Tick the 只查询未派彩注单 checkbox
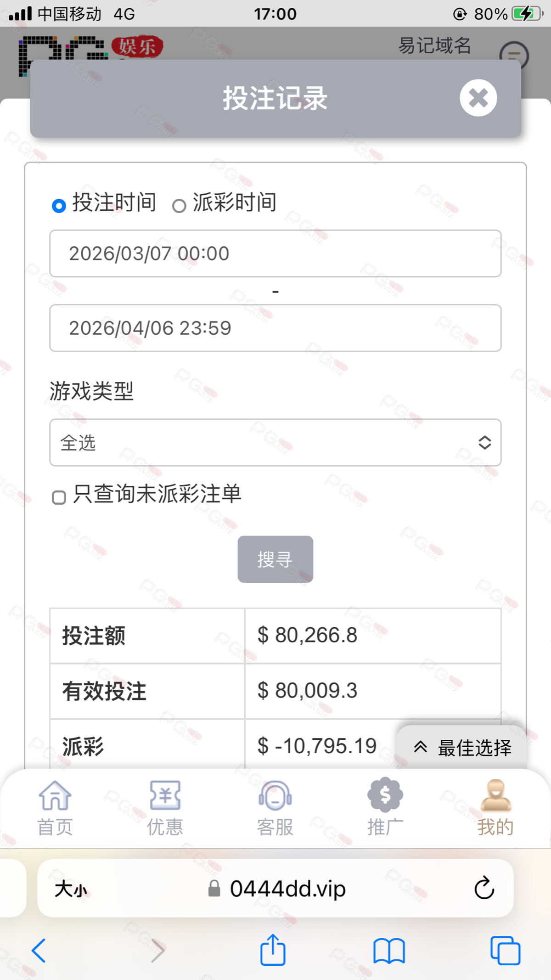 59,497
